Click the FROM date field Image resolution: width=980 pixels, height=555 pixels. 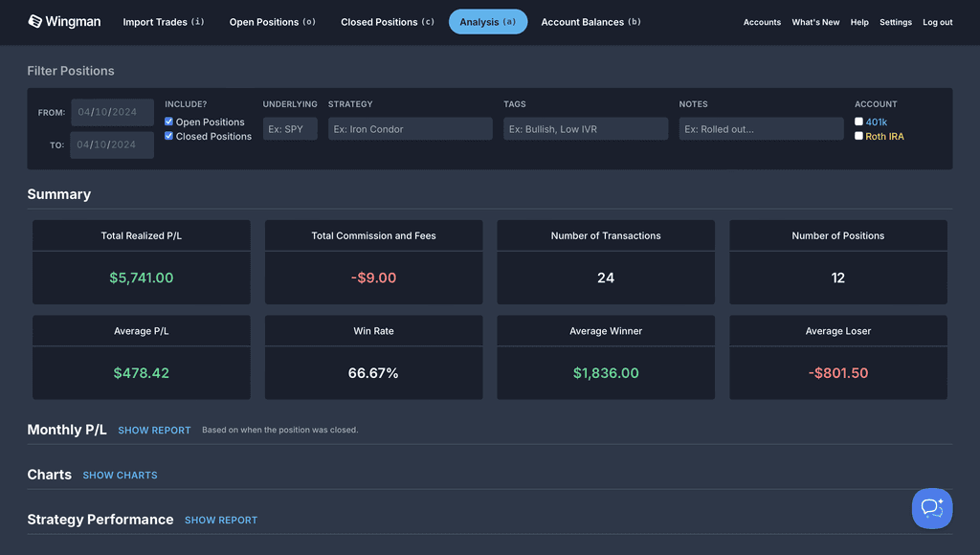(111, 112)
